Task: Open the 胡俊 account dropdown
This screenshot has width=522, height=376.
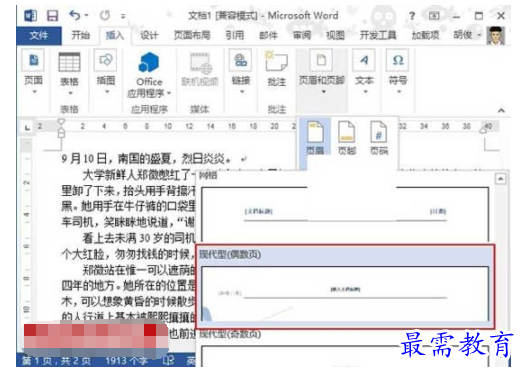Action: pos(467,35)
